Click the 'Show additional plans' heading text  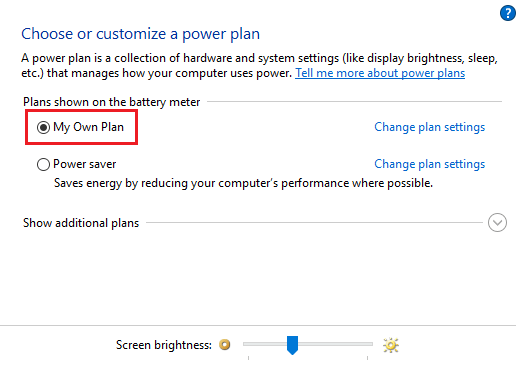(x=81, y=223)
